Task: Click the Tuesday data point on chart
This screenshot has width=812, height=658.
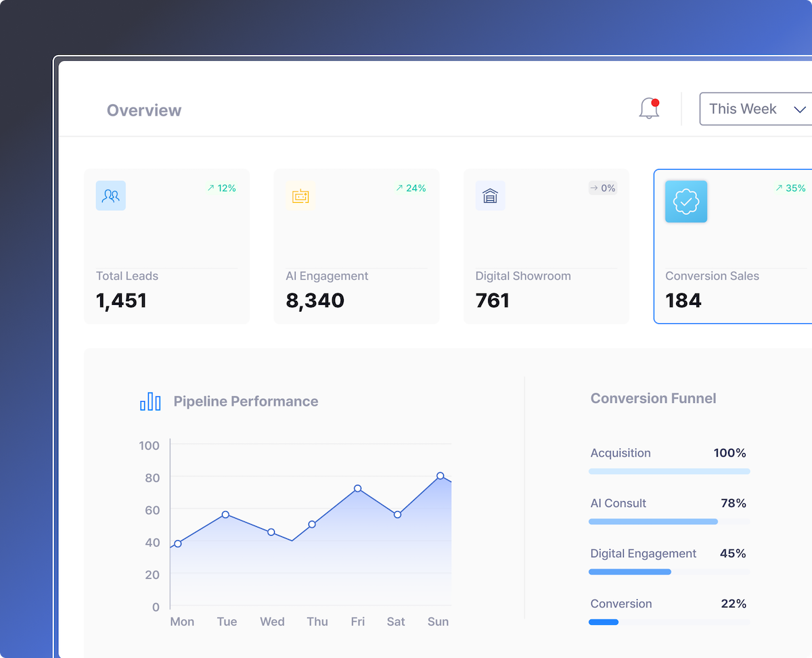Action: pyautogui.click(x=225, y=515)
